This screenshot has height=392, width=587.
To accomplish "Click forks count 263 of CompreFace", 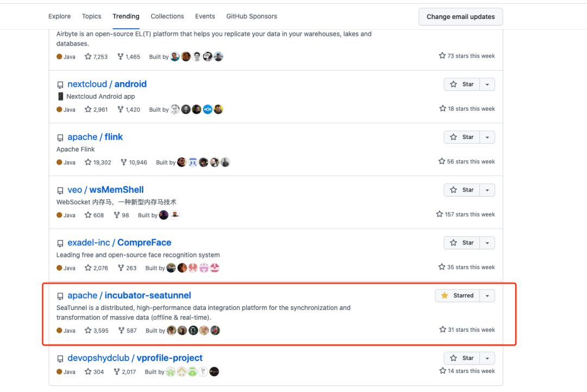I will pyautogui.click(x=127, y=268).
